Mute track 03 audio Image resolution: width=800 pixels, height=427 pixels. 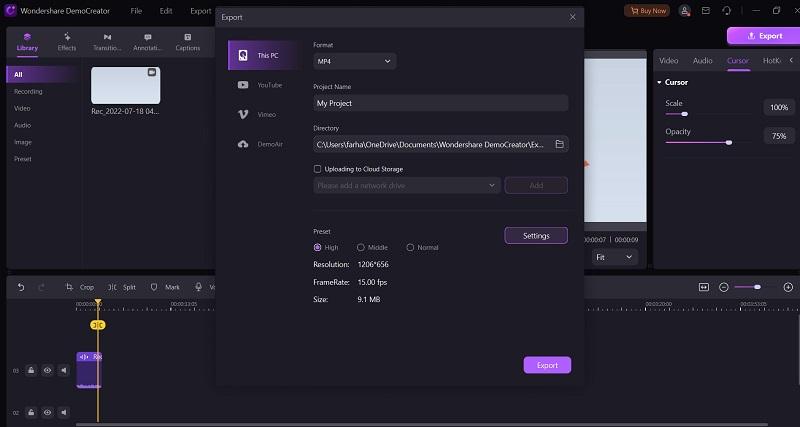click(63, 370)
